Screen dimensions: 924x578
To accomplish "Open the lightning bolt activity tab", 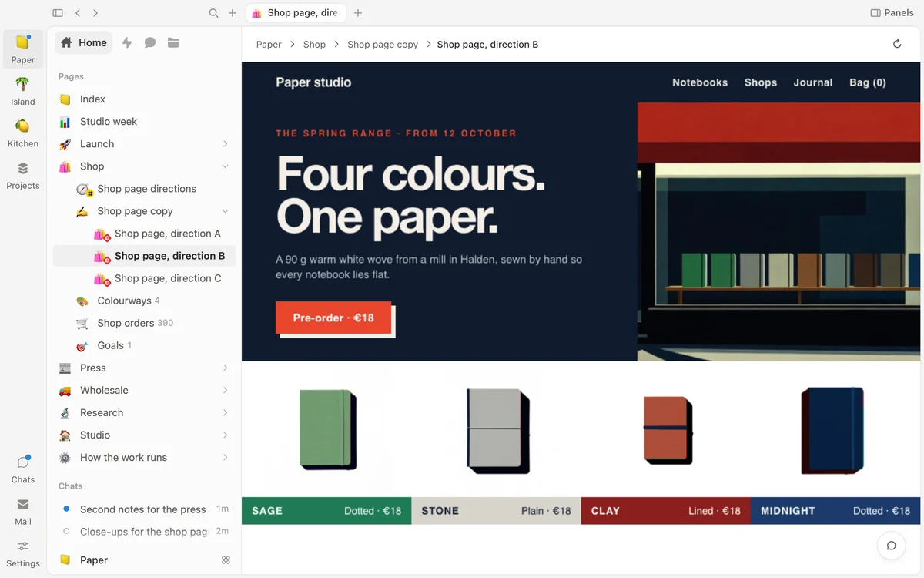I will click(127, 43).
